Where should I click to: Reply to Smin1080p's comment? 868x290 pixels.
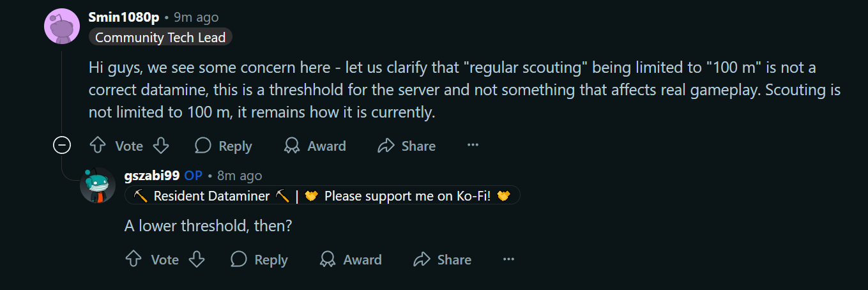[x=224, y=146]
